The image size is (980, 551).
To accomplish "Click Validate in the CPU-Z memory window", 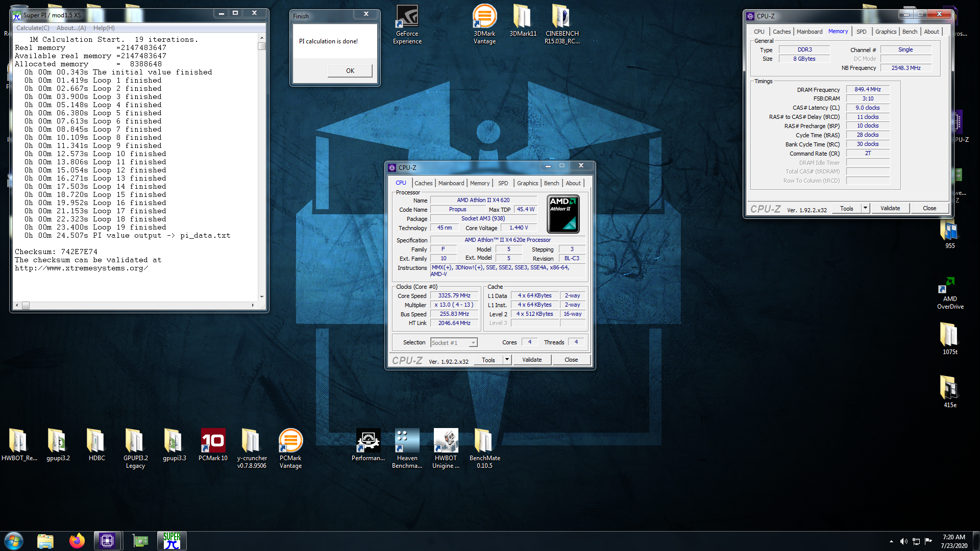I will (x=890, y=208).
